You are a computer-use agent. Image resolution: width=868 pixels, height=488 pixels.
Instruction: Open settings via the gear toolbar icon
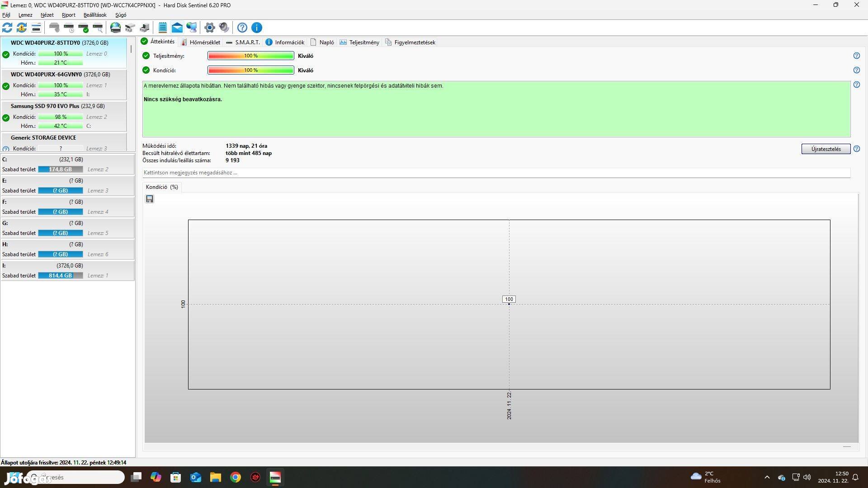(209, 28)
